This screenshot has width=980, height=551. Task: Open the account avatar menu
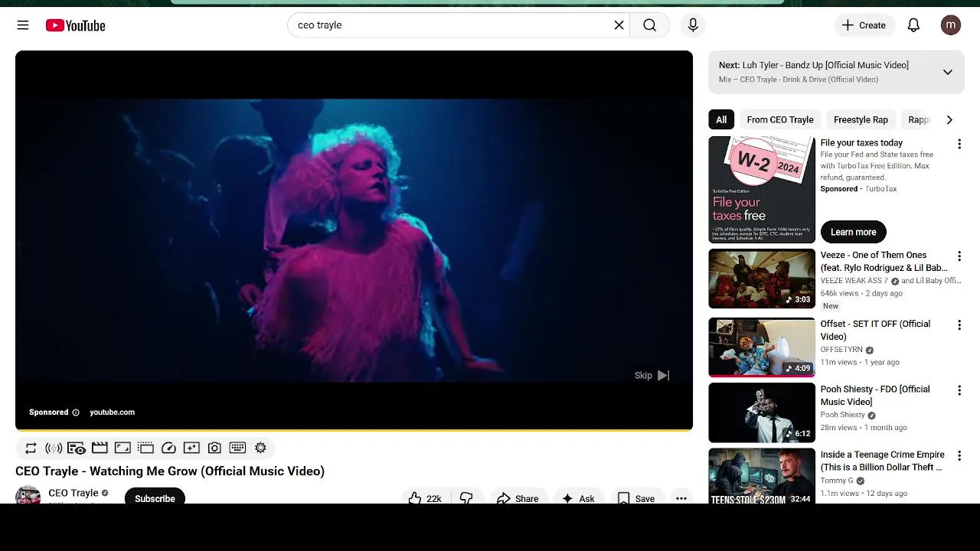tap(951, 25)
